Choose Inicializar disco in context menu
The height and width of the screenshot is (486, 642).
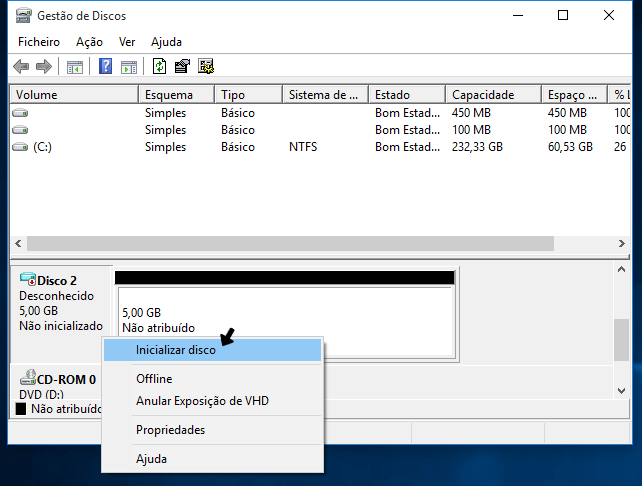[x=212, y=350]
